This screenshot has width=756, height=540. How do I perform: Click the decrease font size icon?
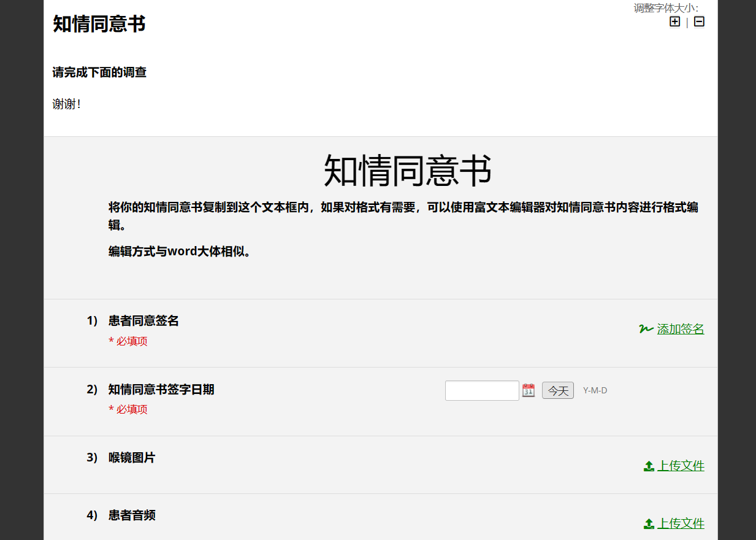point(698,21)
